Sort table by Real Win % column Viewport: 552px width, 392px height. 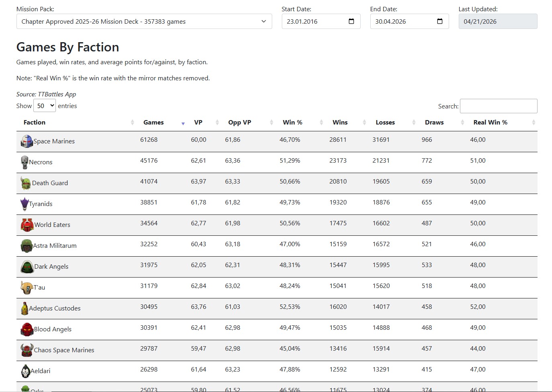coord(502,122)
